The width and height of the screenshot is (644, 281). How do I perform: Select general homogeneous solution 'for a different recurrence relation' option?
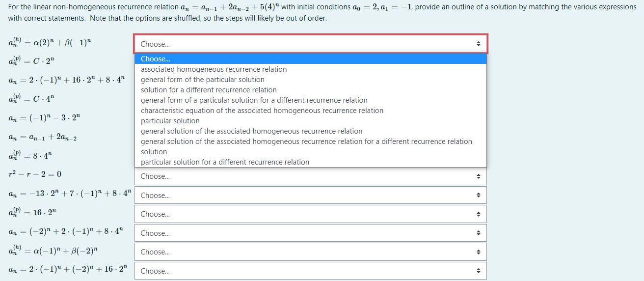(311, 141)
